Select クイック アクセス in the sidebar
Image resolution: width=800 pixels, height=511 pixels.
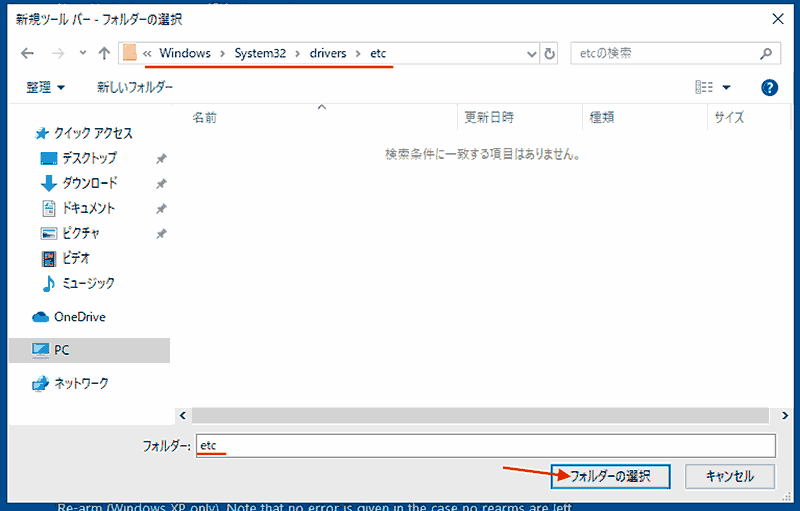point(93,134)
